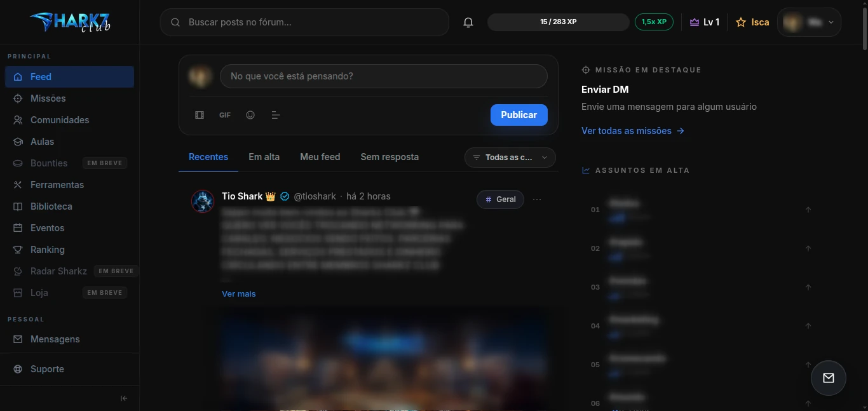Click Tio Shark's avatar
The width and height of the screenshot is (868, 411).
[x=203, y=201]
